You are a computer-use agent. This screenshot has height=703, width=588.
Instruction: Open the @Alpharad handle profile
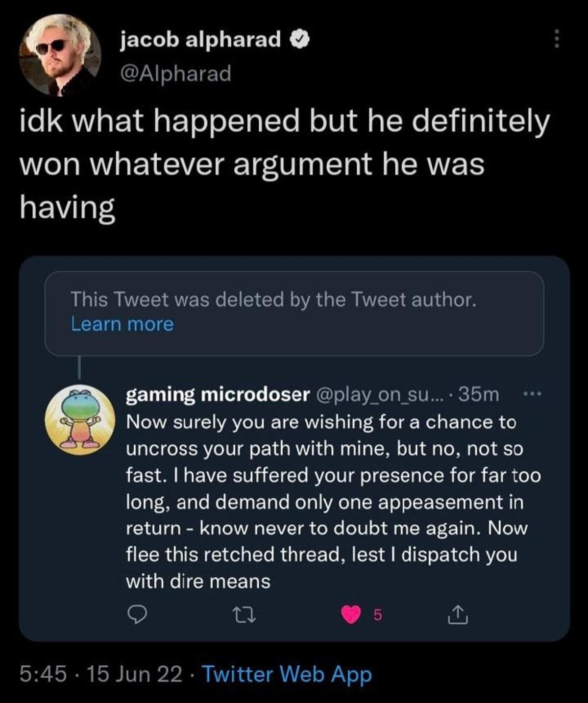[x=175, y=74]
